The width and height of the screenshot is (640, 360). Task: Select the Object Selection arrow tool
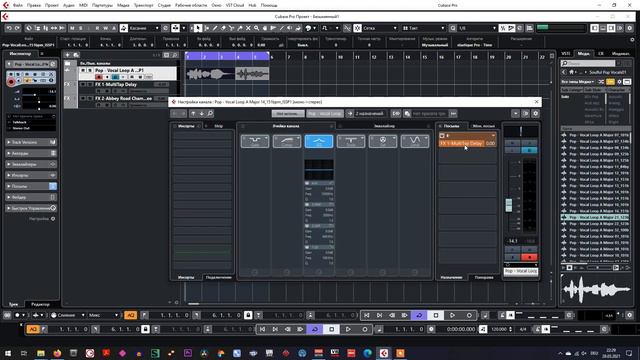point(198,28)
